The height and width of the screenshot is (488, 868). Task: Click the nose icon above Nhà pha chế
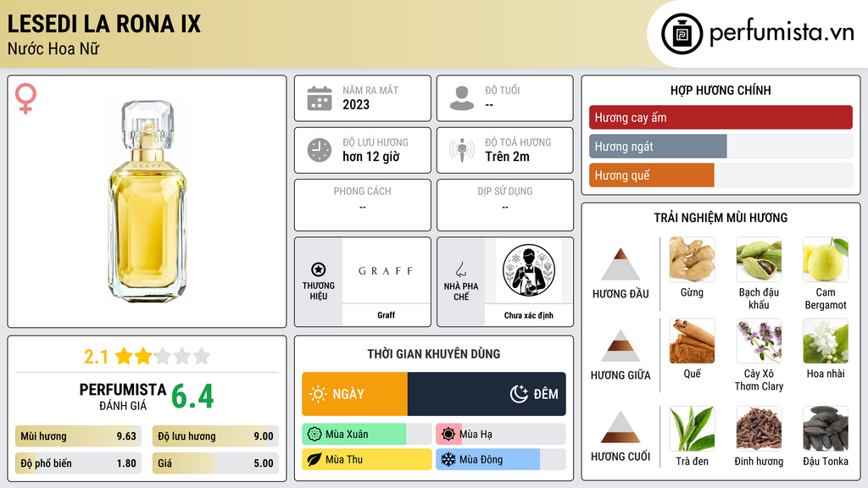point(460,269)
